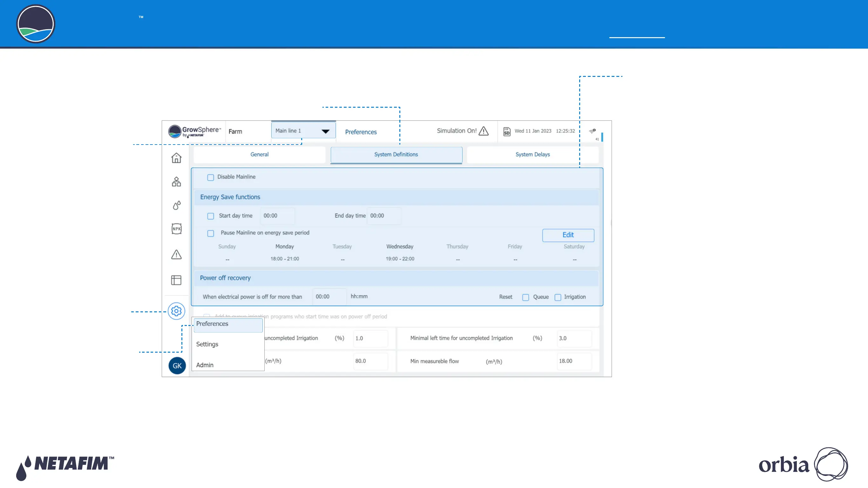This screenshot has height=488, width=868.
Task: Click the 1.0 percent uncompleted irrigation field
Action: (371, 338)
